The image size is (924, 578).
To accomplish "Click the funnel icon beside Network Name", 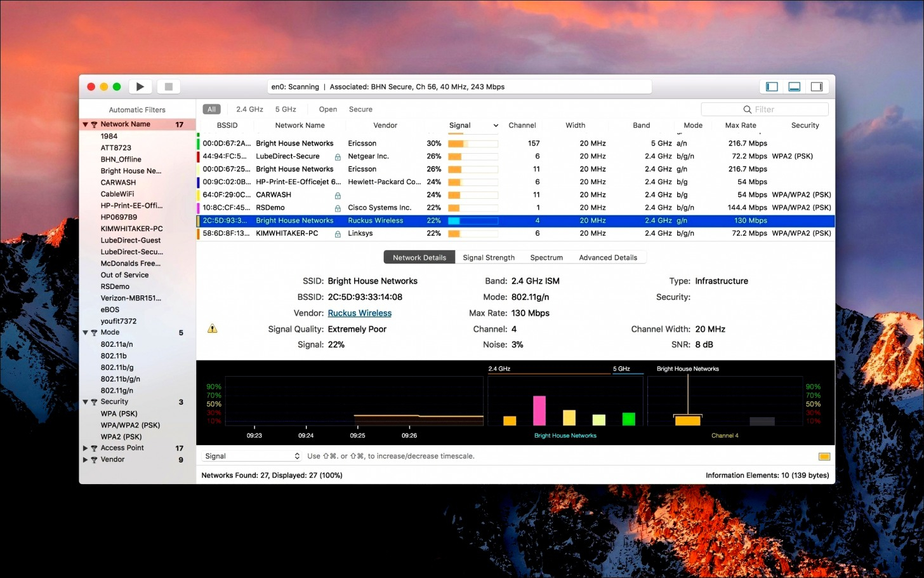I will [94, 124].
